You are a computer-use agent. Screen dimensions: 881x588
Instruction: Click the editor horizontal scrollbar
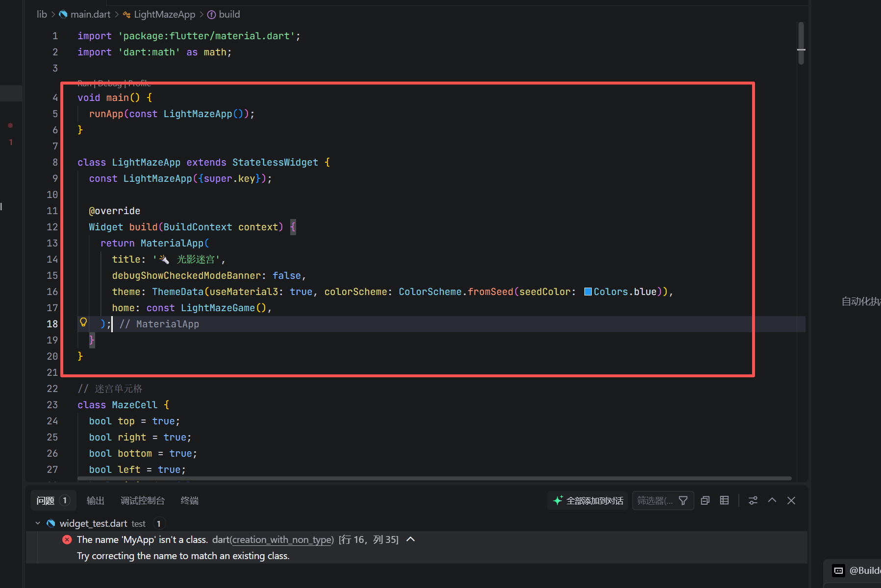(x=434, y=478)
